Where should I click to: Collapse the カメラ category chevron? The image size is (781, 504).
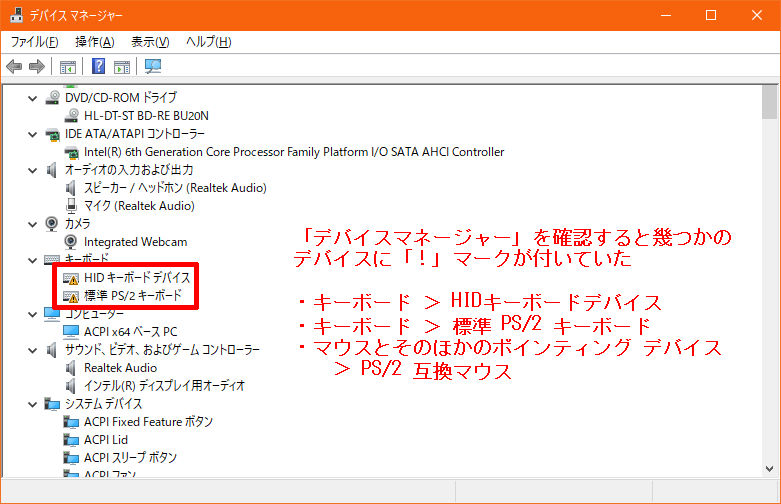(33, 224)
